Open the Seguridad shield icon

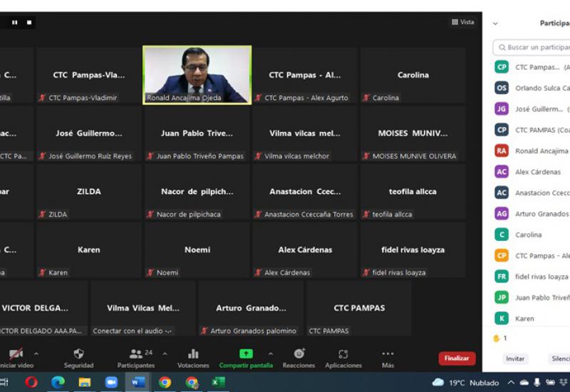pyautogui.click(x=78, y=354)
